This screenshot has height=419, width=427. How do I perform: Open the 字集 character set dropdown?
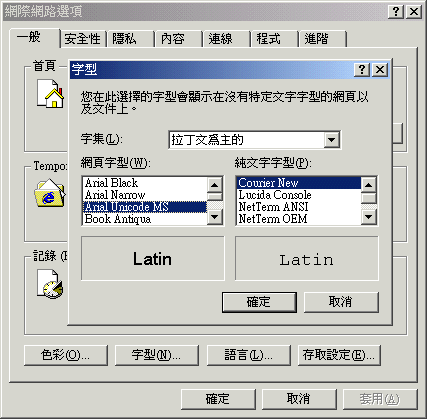pos(332,140)
